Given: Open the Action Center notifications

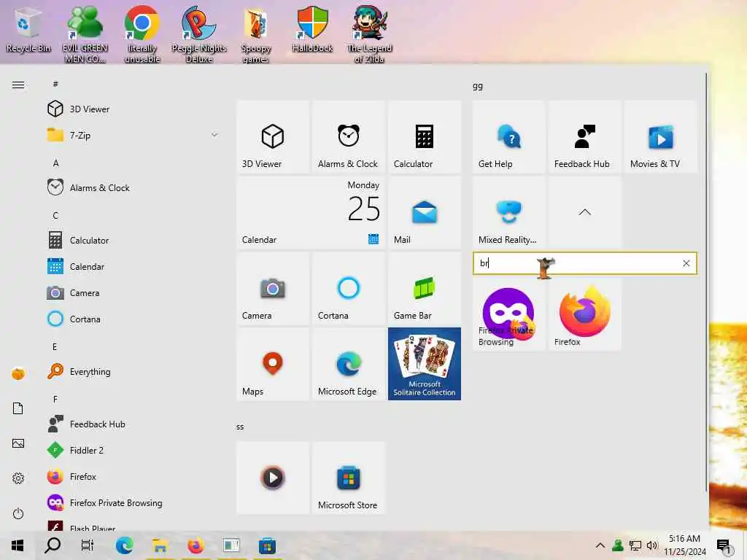Looking at the screenshot, I should pyautogui.click(x=724, y=545).
